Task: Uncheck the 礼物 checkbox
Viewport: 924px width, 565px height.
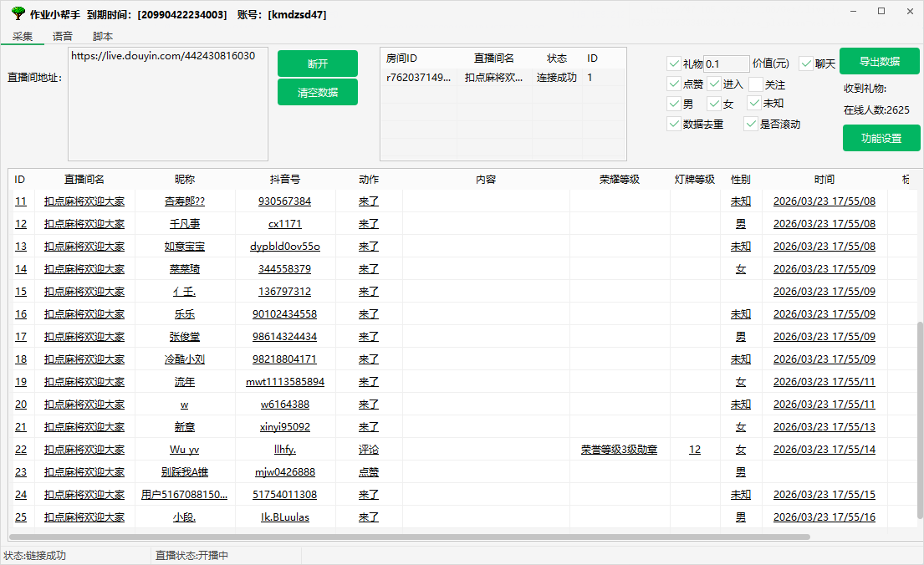Action: click(674, 64)
